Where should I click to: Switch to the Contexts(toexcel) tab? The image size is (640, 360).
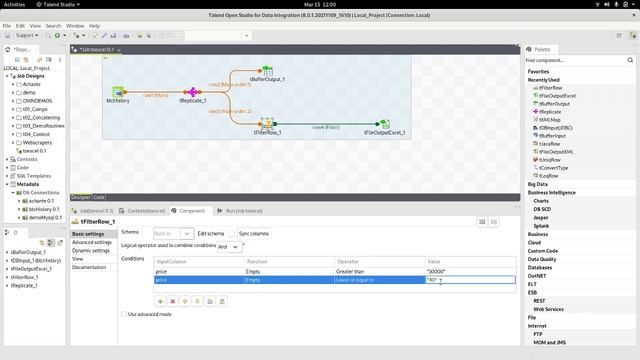pyautogui.click(x=142, y=211)
